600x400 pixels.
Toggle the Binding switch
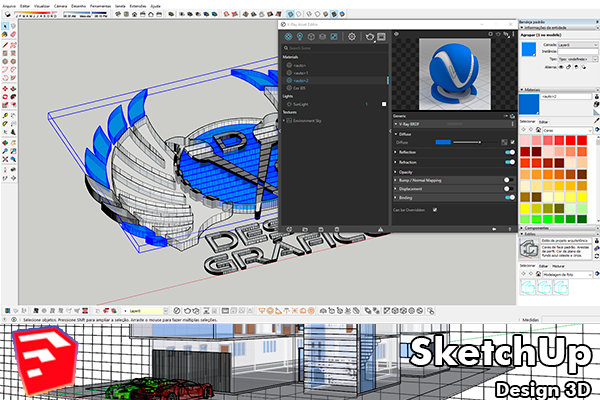[x=510, y=198]
